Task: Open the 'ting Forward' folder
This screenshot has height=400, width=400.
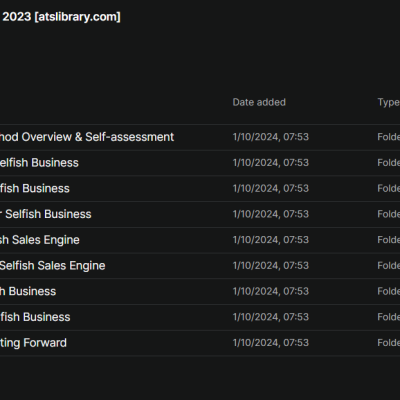Action: coord(33,343)
